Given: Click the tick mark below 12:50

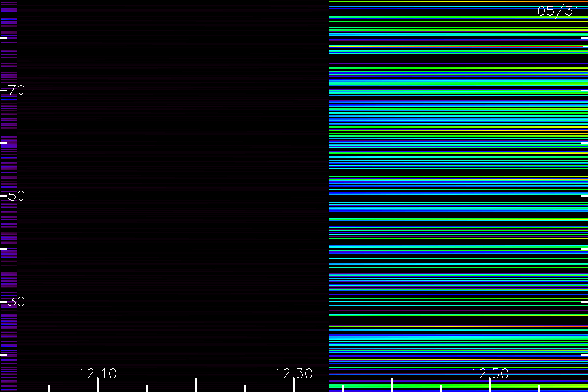Looking at the screenshot, I should pyautogui.click(x=490, y=385).
